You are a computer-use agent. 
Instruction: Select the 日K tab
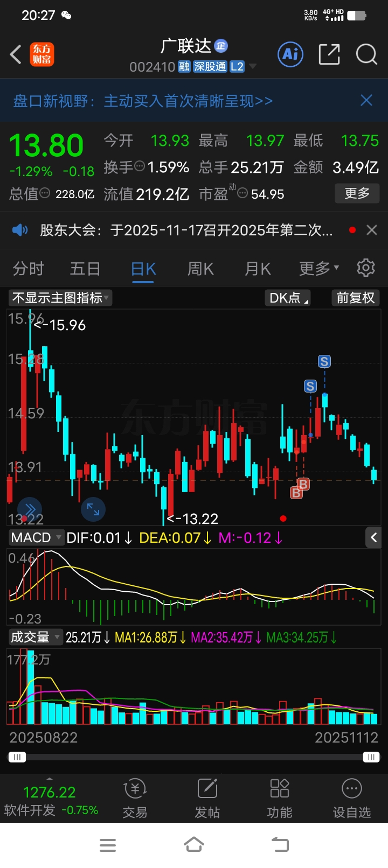tap(143, 269)
